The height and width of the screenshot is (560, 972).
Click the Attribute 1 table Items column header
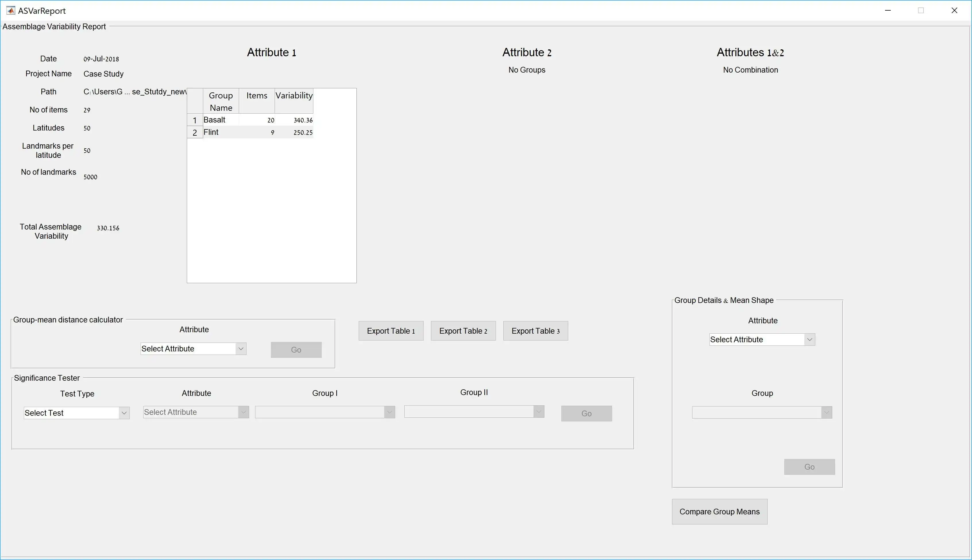(256, 101)
